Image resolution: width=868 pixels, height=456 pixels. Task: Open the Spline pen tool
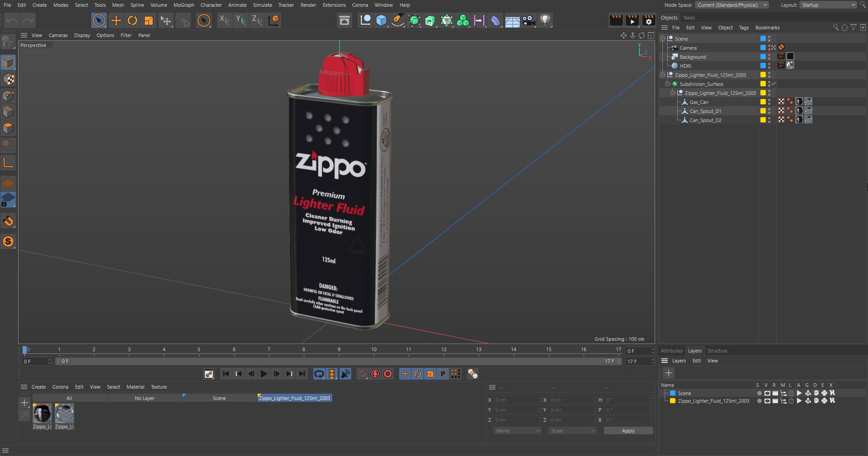coord(397,20)
